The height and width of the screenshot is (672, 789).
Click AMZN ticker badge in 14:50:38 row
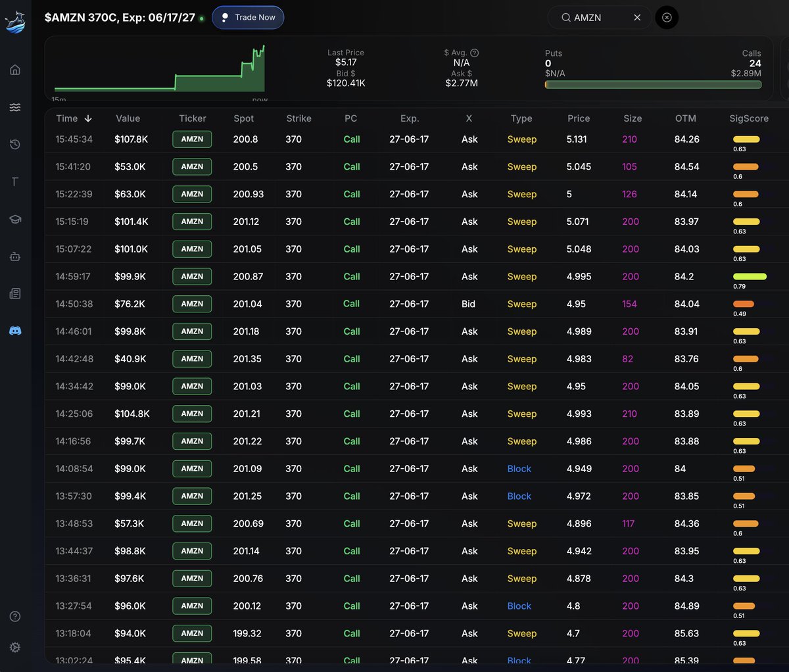pos(192,304)
